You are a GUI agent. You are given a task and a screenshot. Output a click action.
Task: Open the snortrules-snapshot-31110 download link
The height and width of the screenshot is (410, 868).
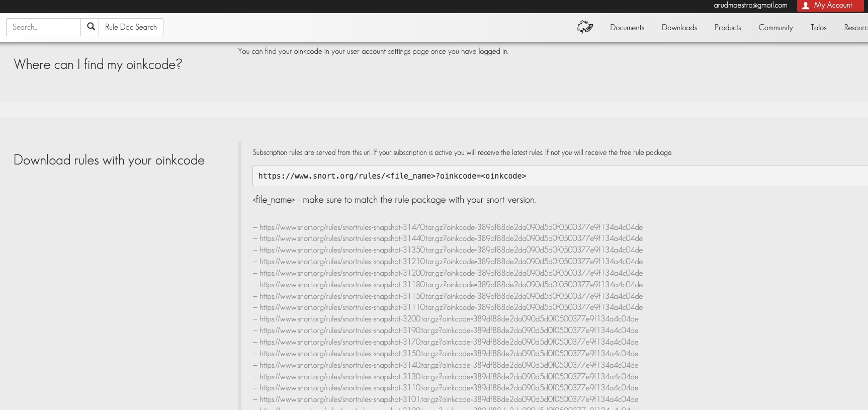point(451,307)
